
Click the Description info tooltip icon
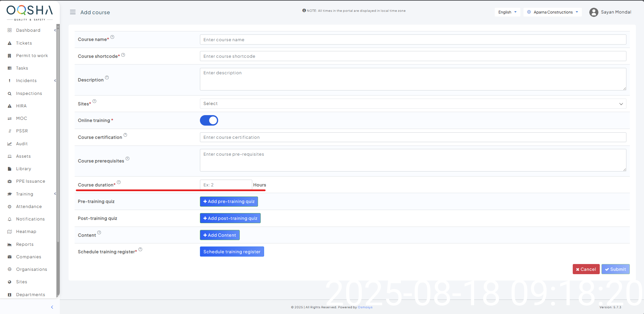[107, 78]
